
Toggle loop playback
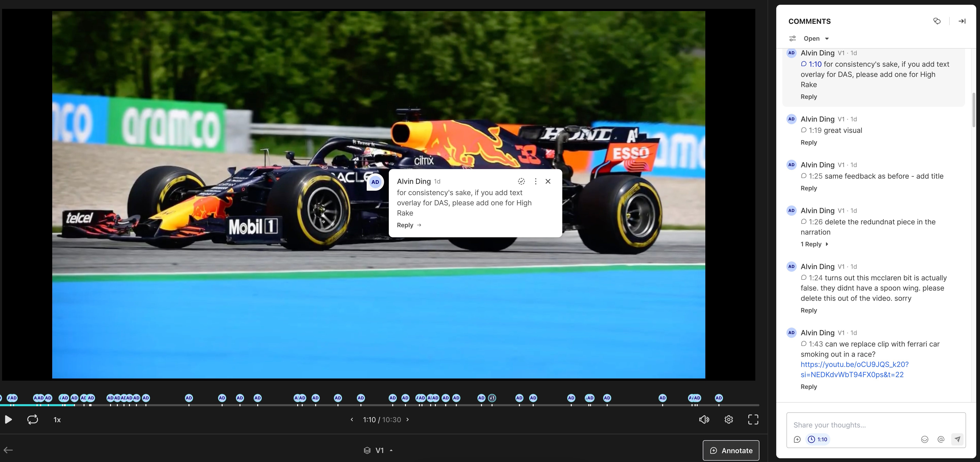[32, 419]
